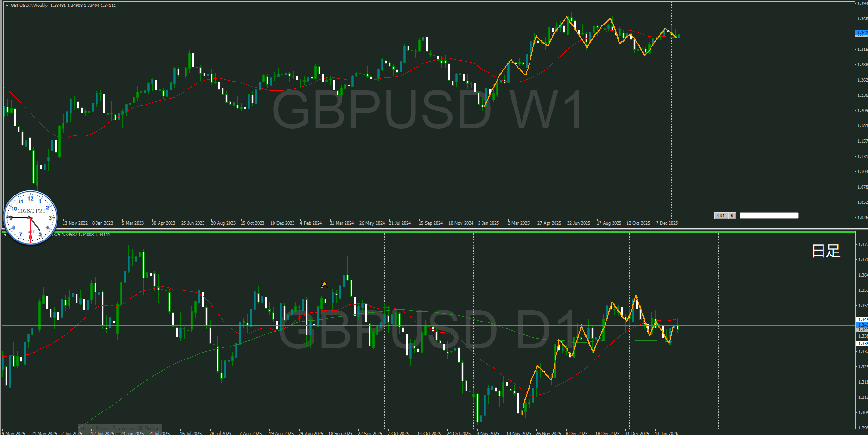Open the daily chart's top-left dropdown triangle
This screenshot has width=868, height=435.
pyautogui.click(x=5, y=235)
